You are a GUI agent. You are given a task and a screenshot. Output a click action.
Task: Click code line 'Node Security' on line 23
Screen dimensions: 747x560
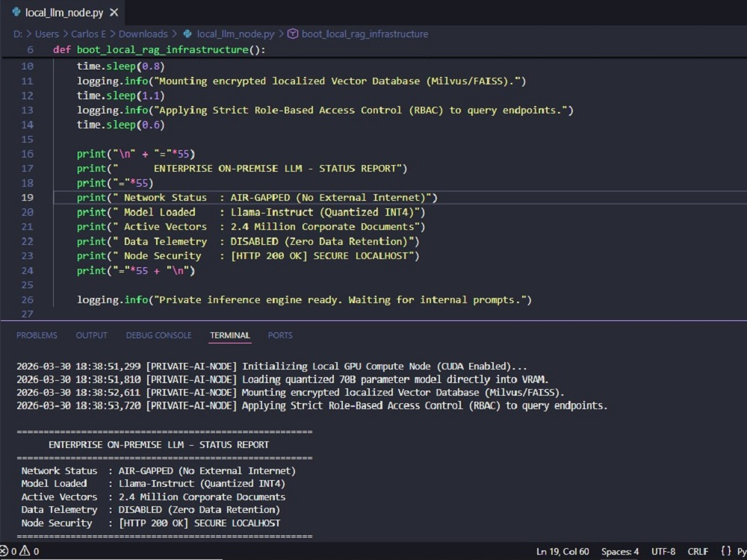[x=248, y=256]
